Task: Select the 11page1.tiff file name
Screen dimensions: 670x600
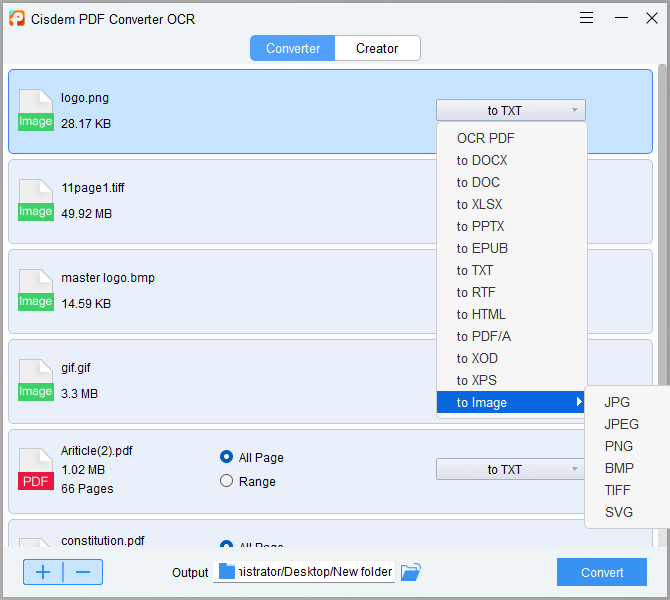Action: (93, 188)
